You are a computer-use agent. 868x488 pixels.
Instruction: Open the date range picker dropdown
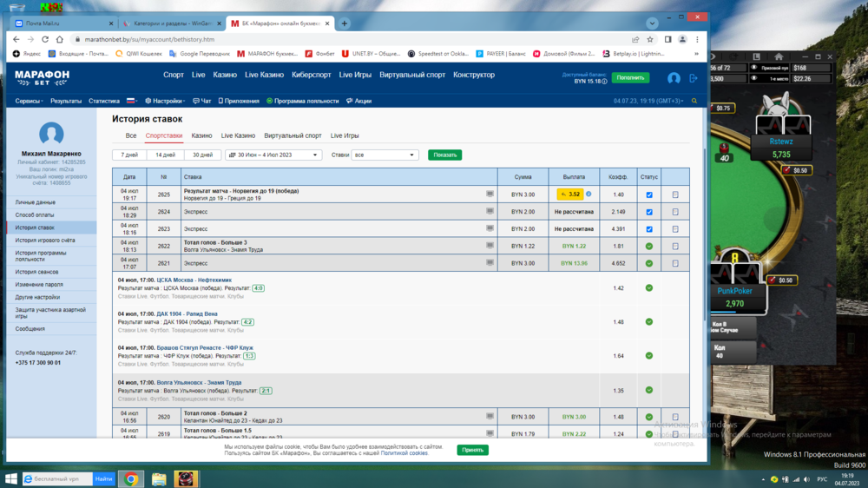click(x=273, y=155)
